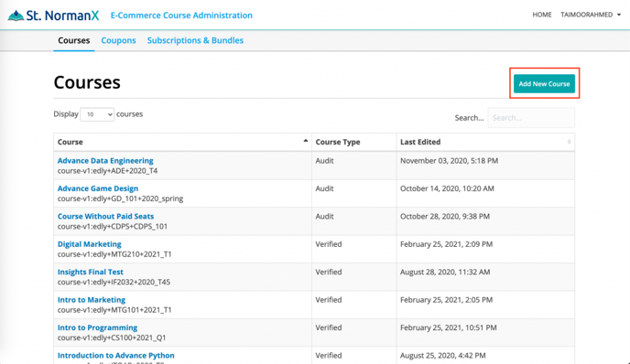Image resolution: width=630 pixels, height=364 pixels.
Task: Go to HOME in top navigation
Action: (x=541, y=15)
